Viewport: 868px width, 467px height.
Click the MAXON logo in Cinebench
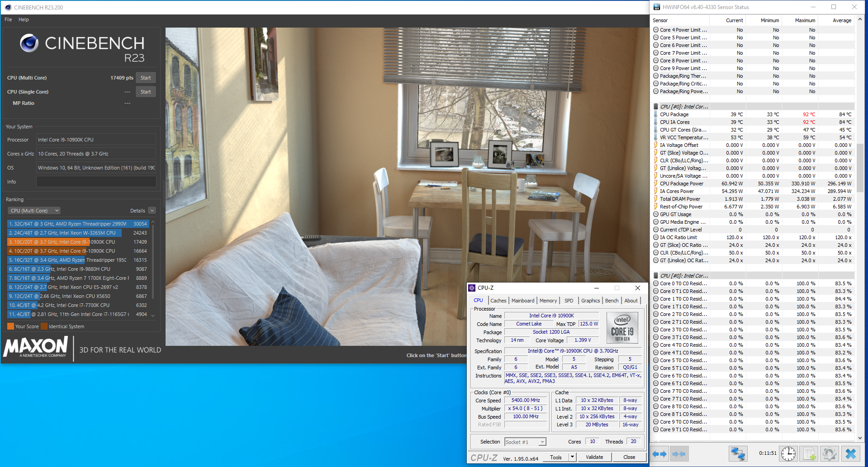pyautogui.click(x=36, y=348)
